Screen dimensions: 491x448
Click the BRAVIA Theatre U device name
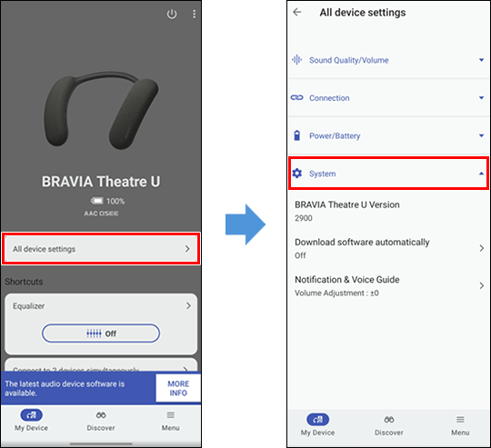click(x=101, y=182)
